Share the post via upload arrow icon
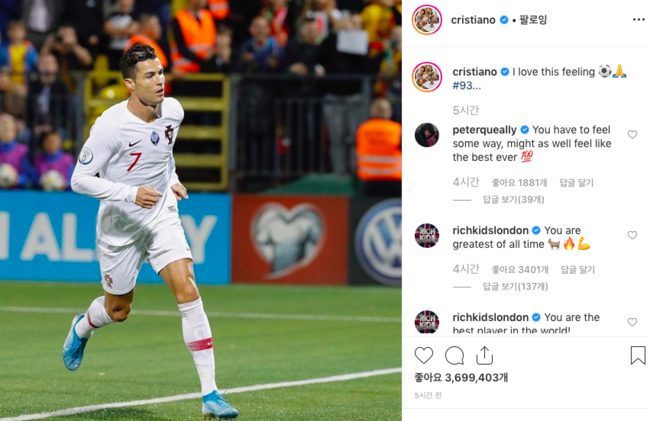Screen dimensions: 650x421 click(484, 356)
